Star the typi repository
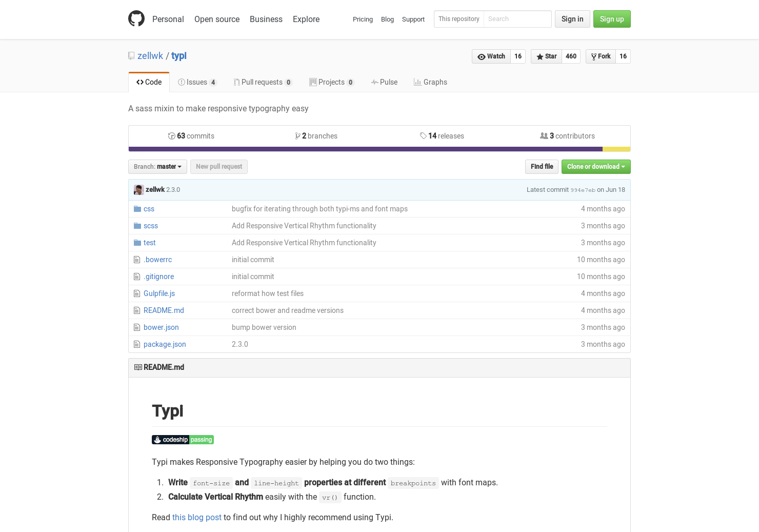 tap(547, 56)
